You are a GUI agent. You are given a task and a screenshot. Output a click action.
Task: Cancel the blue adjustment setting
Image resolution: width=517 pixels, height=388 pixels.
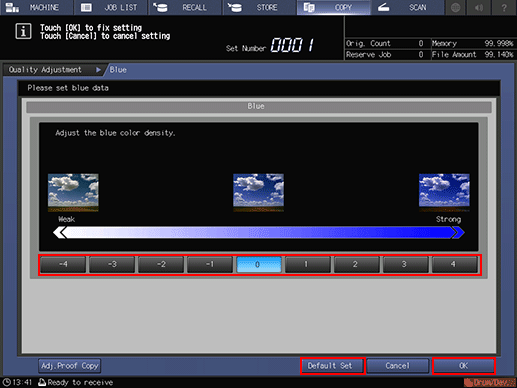coord(398,366)
